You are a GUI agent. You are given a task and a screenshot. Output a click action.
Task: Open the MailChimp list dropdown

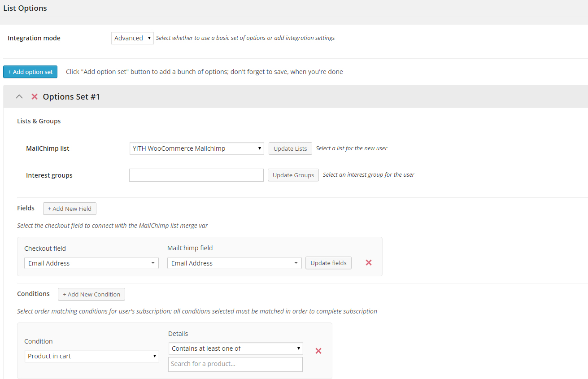196,148
